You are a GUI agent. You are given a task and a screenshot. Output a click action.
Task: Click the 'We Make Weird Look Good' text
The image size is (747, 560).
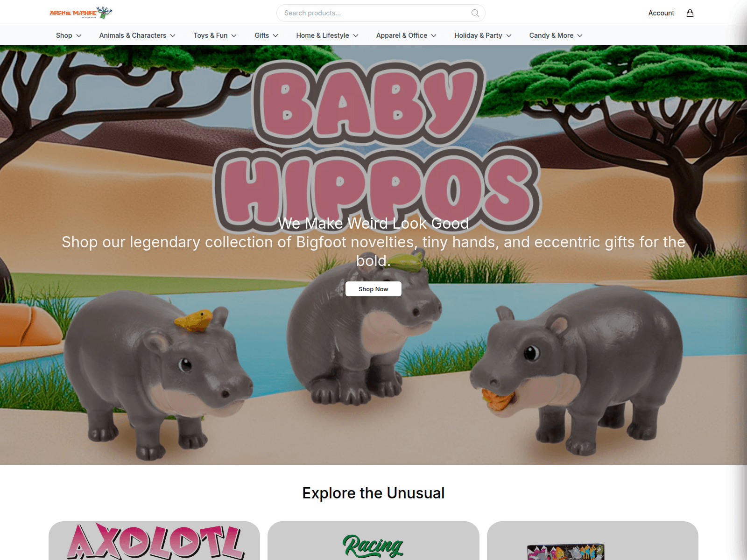[373, 224]
